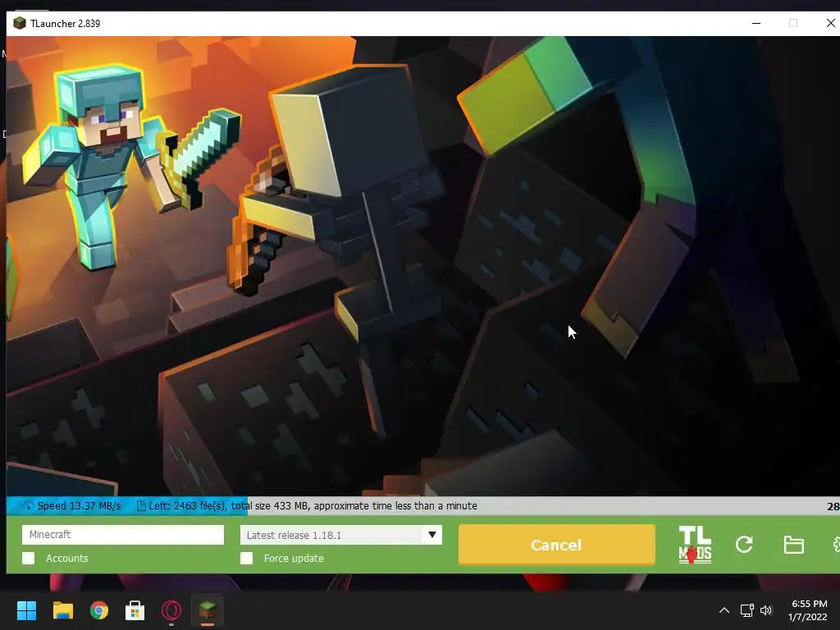The width and height of the screenshot is (840, 630).
Task: Enable the Force update checkbox
Action: point(246,558)
